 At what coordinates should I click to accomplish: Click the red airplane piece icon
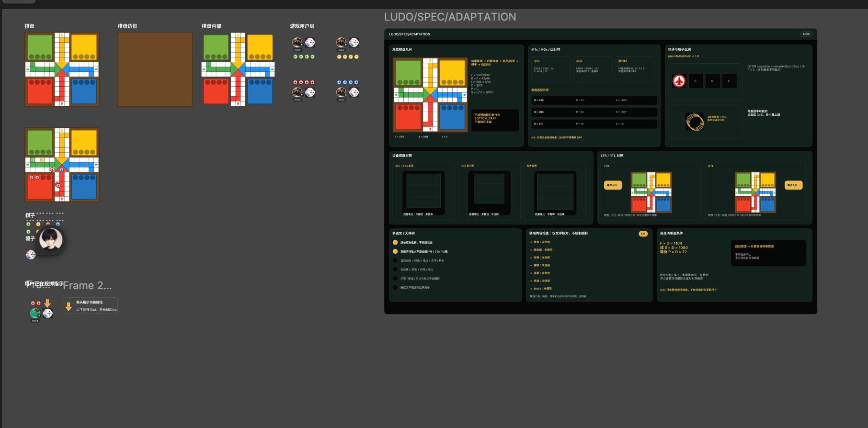coord(679,81)
